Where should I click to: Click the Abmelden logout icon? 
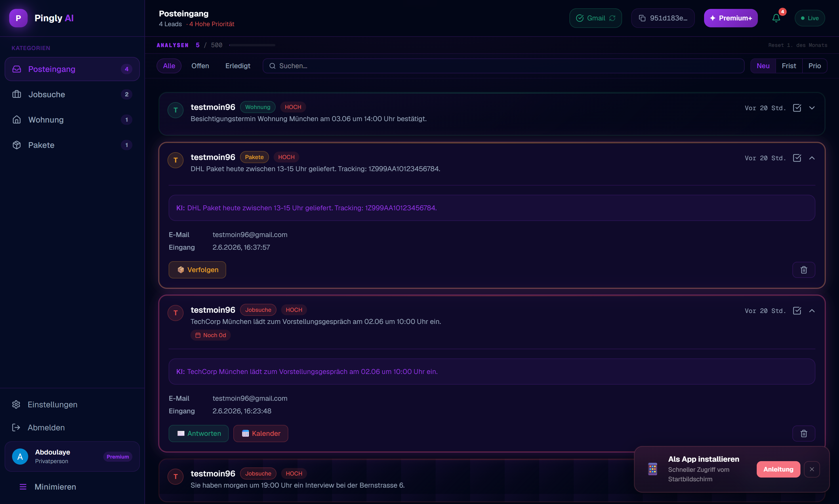[16, 427]
